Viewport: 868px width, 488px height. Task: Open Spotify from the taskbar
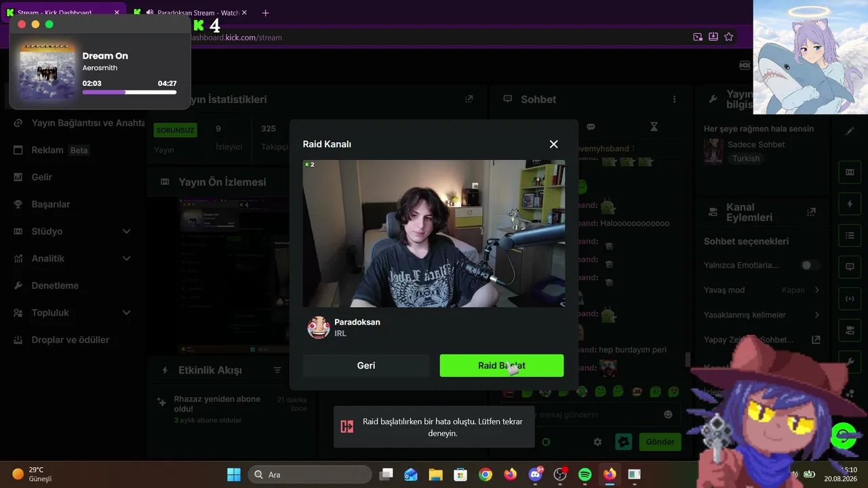point(585,474)
